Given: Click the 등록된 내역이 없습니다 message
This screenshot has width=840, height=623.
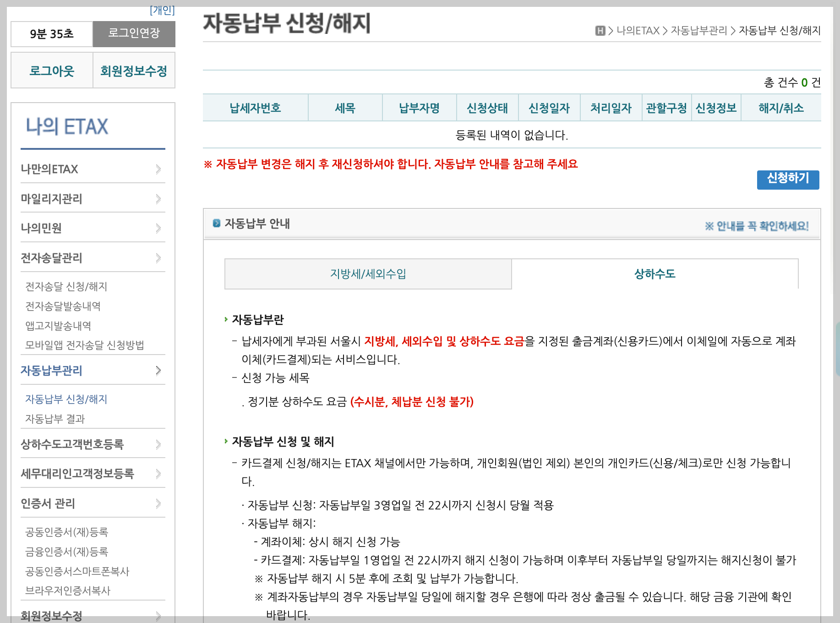Looking at the screenshot, I should (x=512, y=135).
